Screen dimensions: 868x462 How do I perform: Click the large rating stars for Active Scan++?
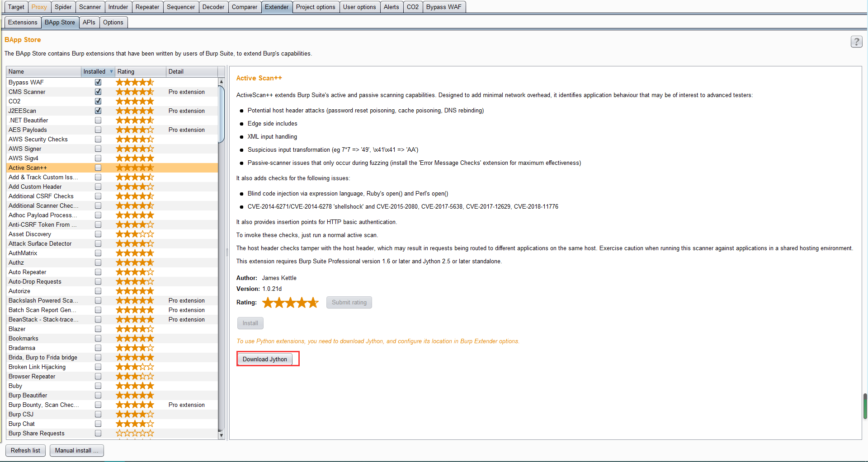pos(291,303)
